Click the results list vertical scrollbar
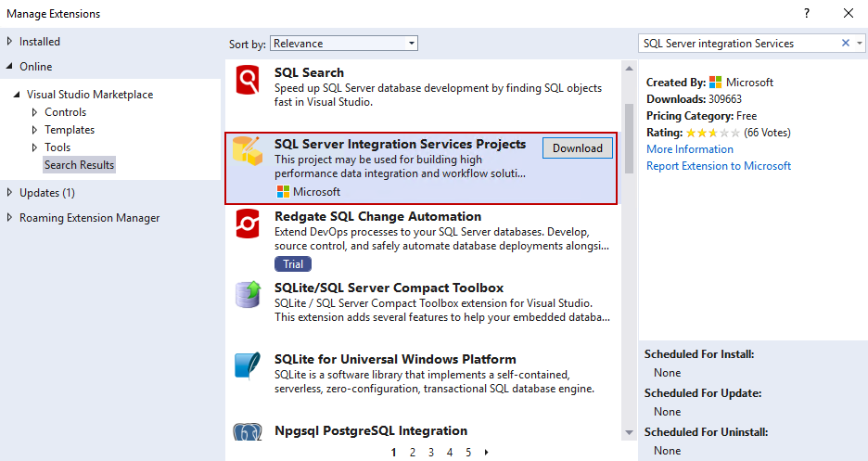The image size is (868, 461). pyautogui.click(x=630, y=137)
